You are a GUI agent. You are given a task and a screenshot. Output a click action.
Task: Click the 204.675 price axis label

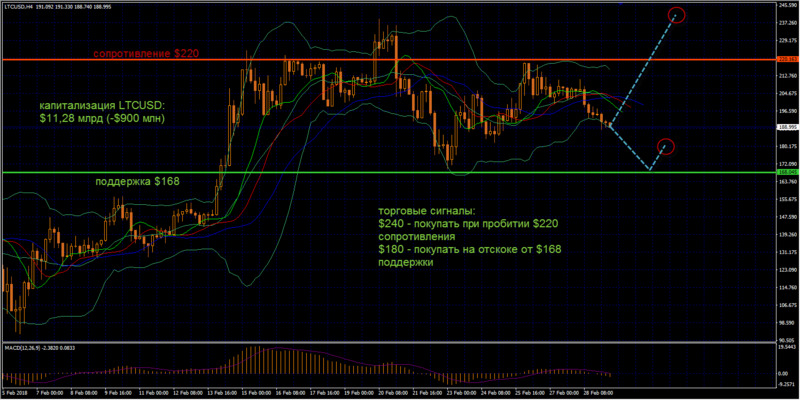788,93
